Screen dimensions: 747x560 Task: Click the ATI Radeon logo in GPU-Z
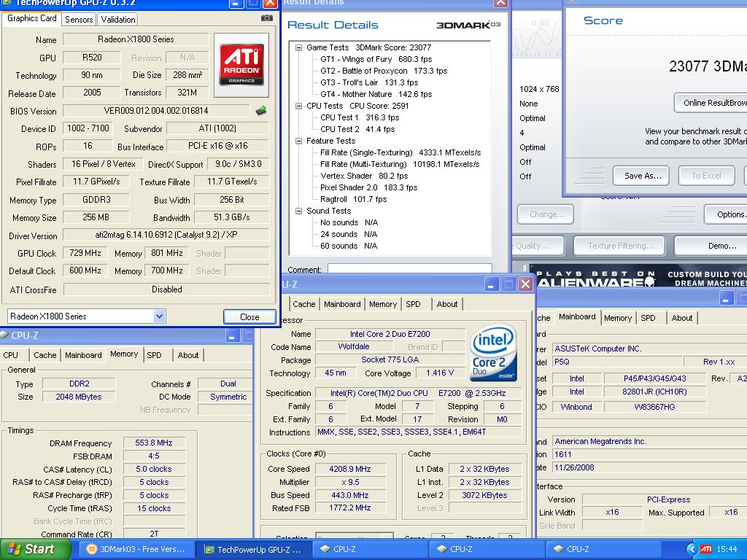pos(241,65)
